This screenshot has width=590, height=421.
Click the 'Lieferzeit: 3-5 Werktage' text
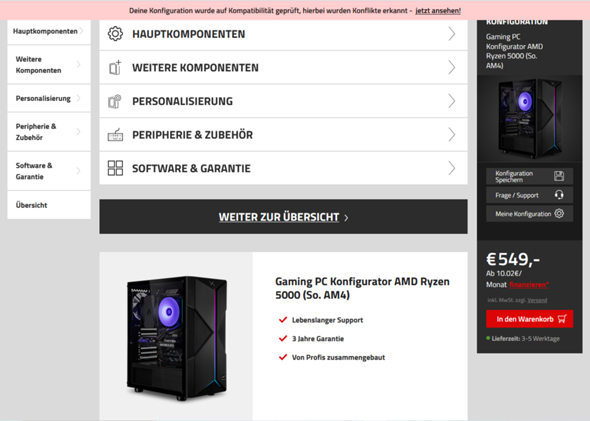point(525,339)
